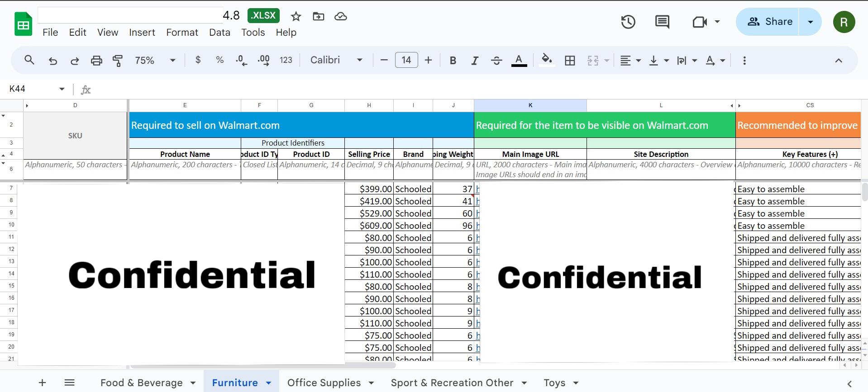Open fill color bucket
Screen dimensions: 868x392
coord(547,60)
